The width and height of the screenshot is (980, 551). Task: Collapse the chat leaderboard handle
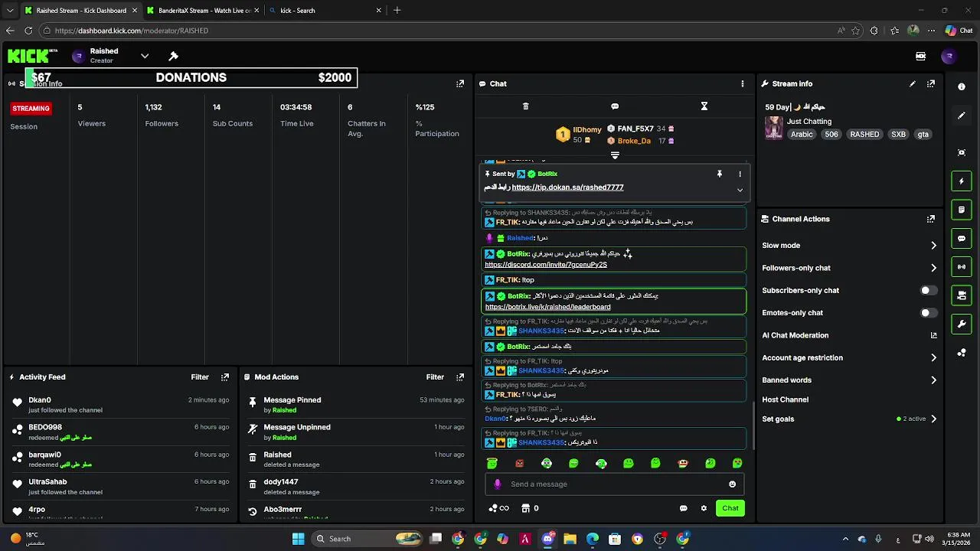[615, 155]
